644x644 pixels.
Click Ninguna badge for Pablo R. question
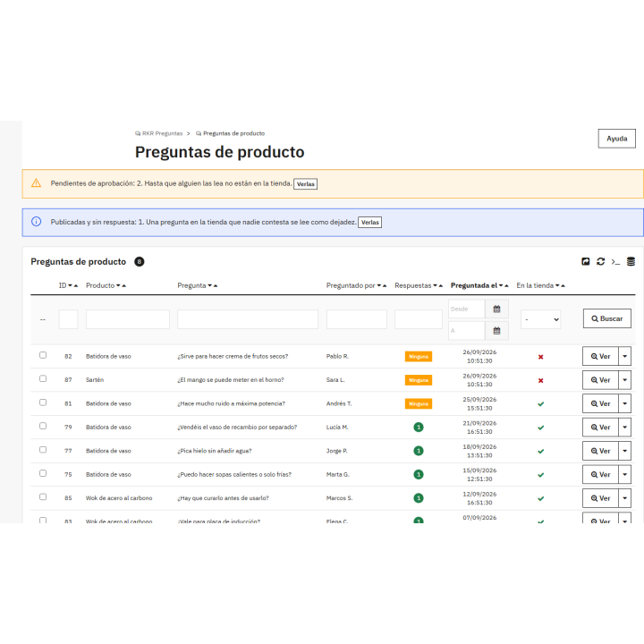(418, 357)
